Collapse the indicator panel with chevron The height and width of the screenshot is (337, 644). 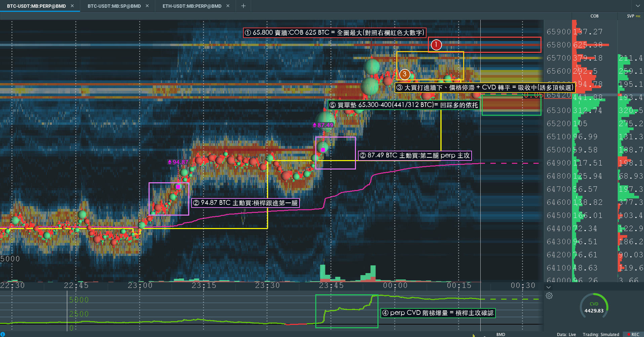click(x=549, y=287)
